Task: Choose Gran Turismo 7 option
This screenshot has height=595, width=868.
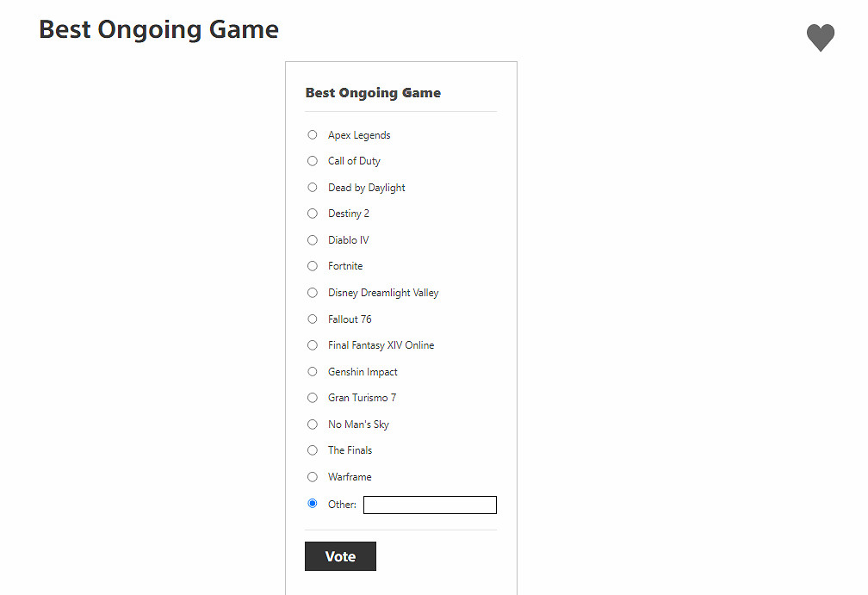Action: click(x=313, y=398)
